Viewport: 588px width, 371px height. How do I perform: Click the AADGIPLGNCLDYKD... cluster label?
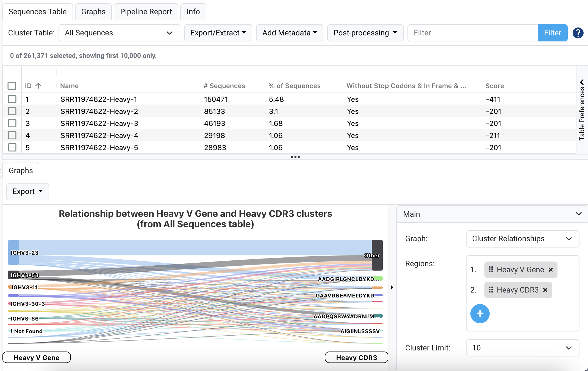(349, 279)
